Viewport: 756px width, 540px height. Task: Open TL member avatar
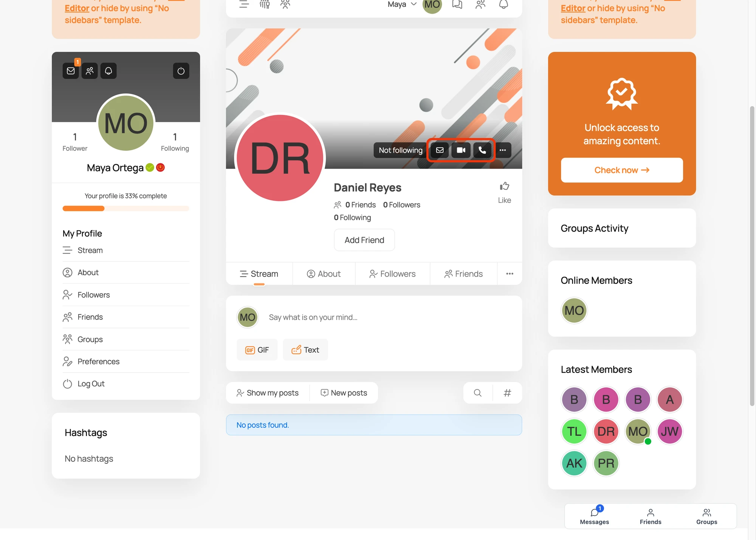pyautogui.click(x=574, y=432)
